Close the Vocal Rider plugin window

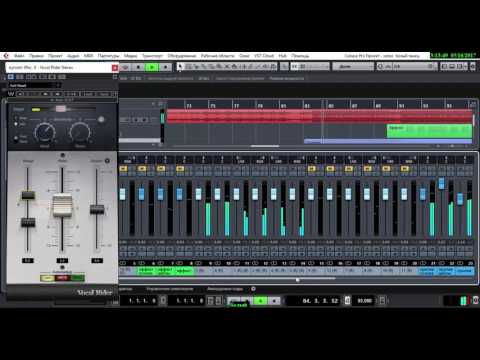tap(115, 68)
